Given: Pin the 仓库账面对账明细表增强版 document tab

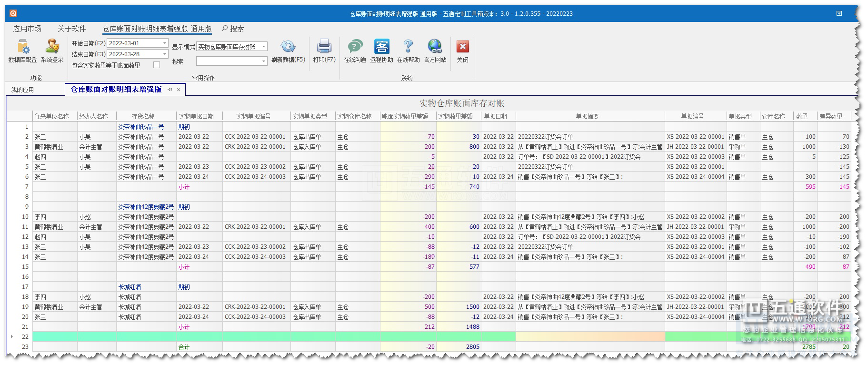Looking at the screenshot, I should tap(170, 90).
